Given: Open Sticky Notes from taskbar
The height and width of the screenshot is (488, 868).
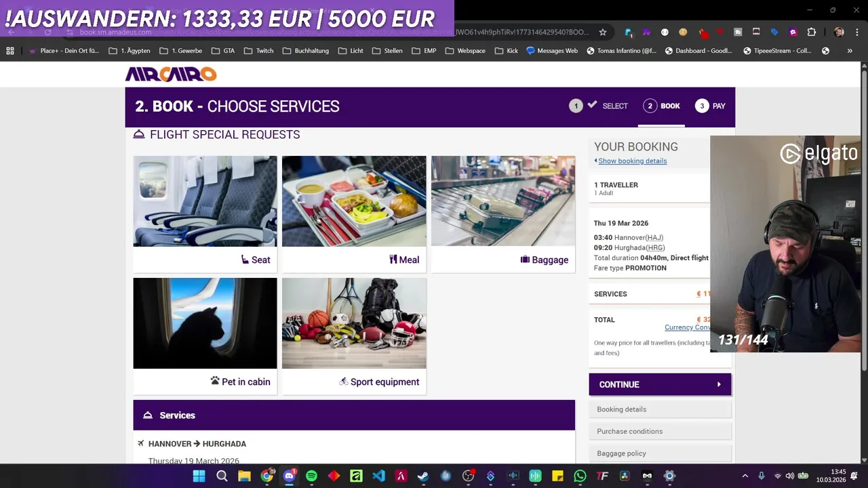Looking at the screenshot, I should 557,476.
